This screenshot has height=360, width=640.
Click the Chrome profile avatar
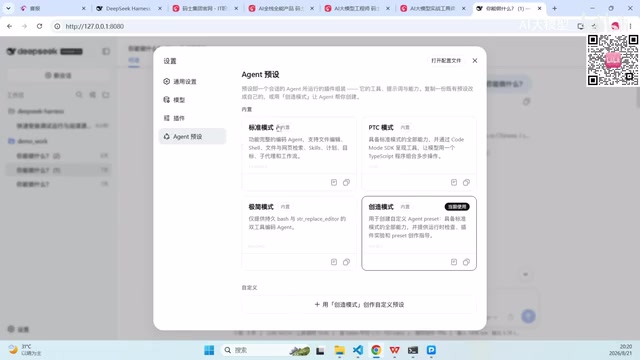click(x=615, y=26)
